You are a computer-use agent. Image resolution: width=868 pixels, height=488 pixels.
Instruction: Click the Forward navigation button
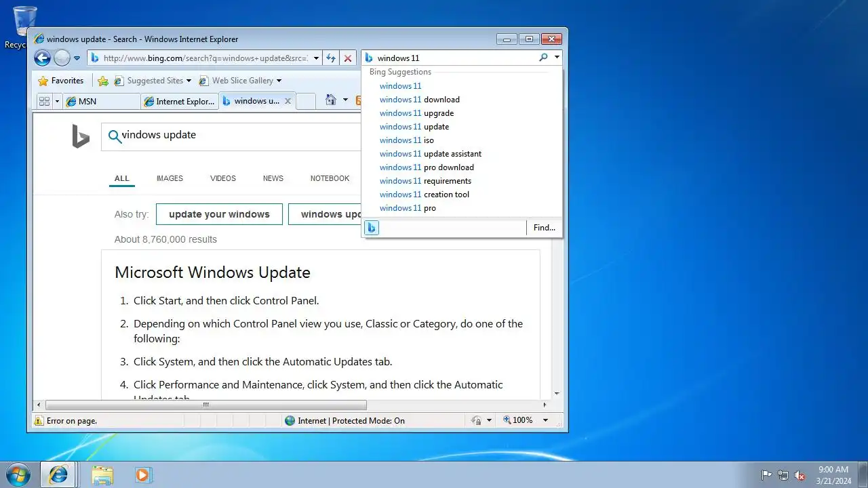pos(62,58)
